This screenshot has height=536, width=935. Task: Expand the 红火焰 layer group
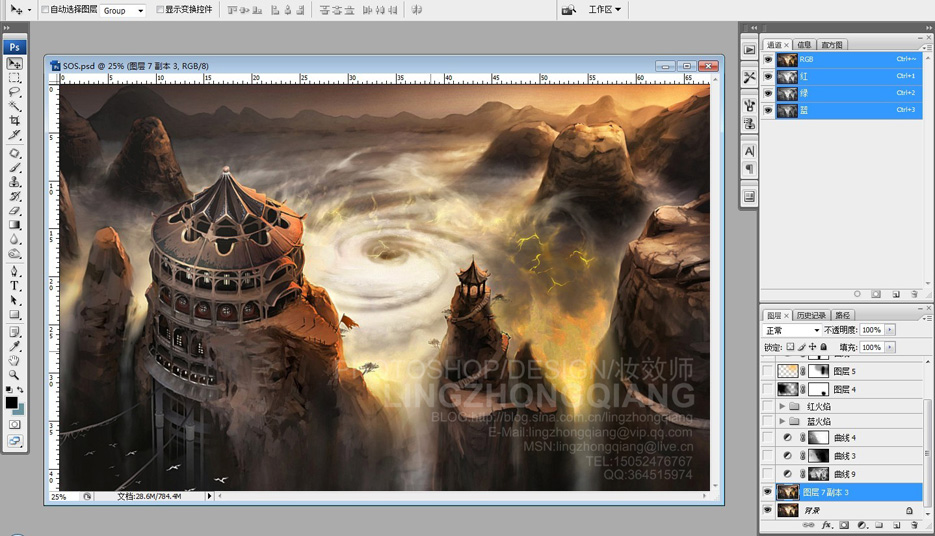pyautogui.click(x=782, y=406)
